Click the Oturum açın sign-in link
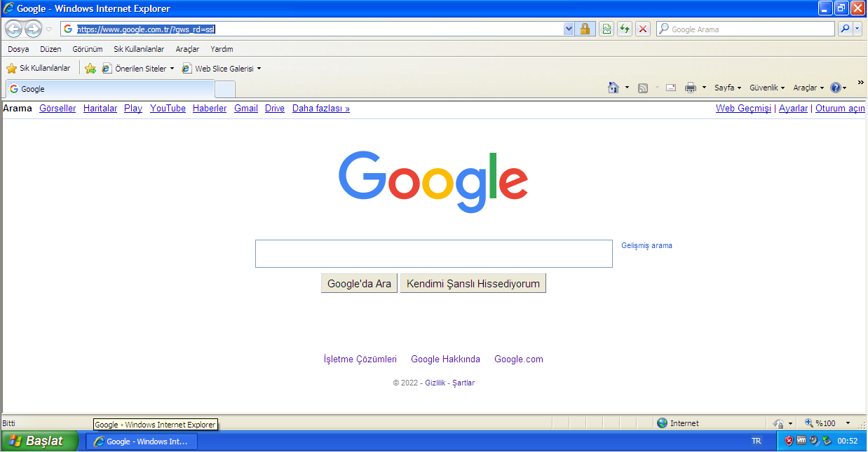 [840, 109]
